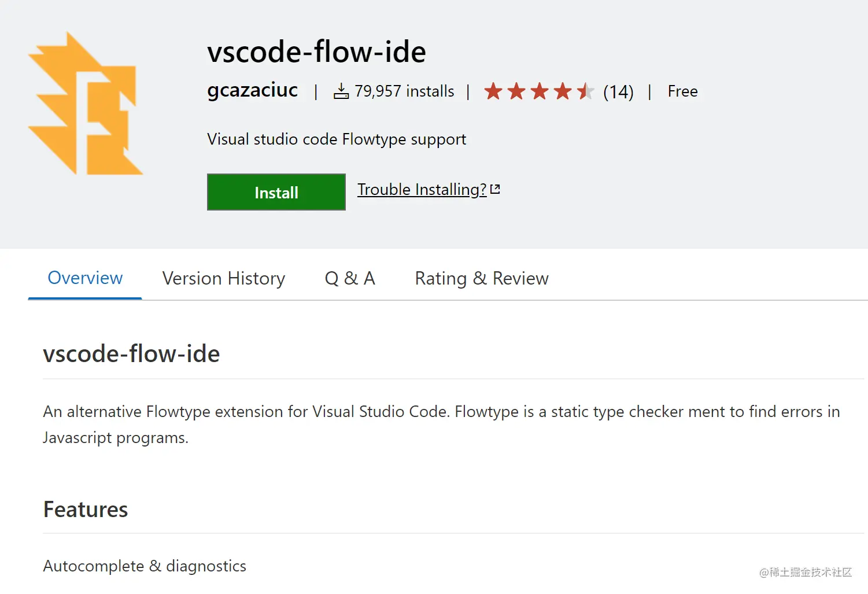Screen dimensions: 868x594
Task: Click the (14) review count
Action: 618,92
